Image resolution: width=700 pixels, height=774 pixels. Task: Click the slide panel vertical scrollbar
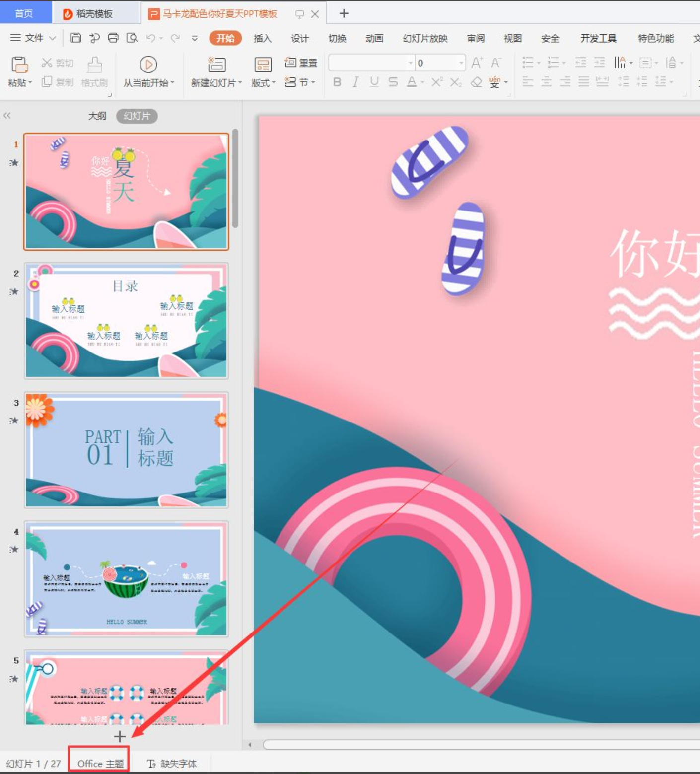point(235,178)
